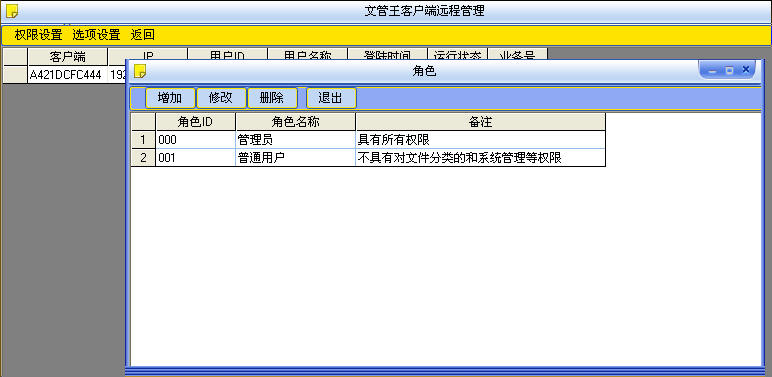
Task: Open the 选项设置 menu
Action: click(96, 35)
